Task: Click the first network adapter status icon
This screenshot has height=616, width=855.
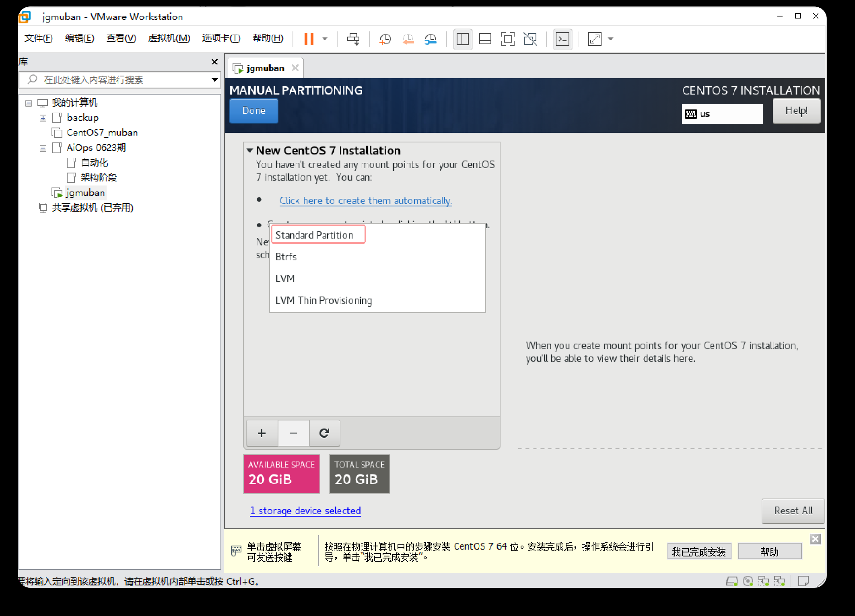Action: click(764, 581)
